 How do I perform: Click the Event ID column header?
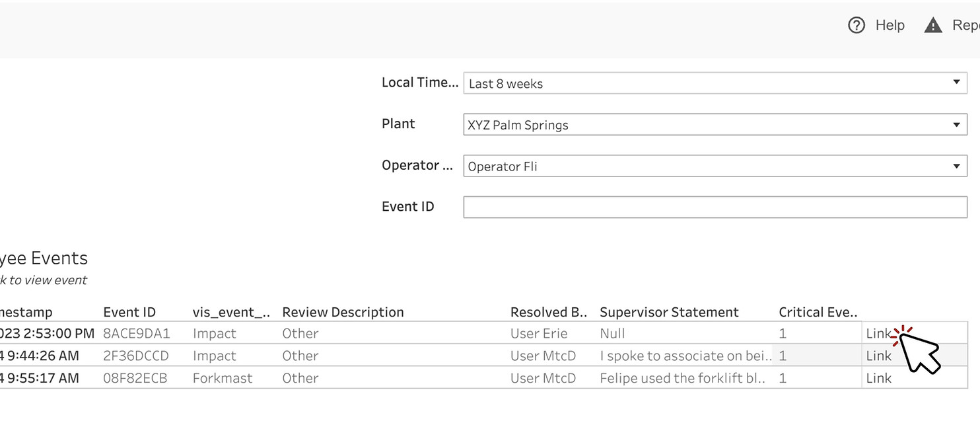(129, 312)
